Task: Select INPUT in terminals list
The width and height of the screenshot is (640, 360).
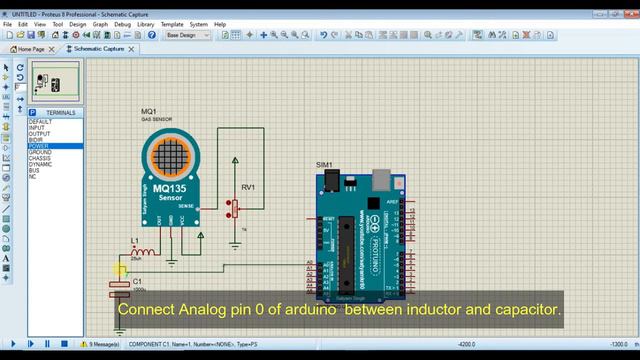Action: tap(56, 128)
